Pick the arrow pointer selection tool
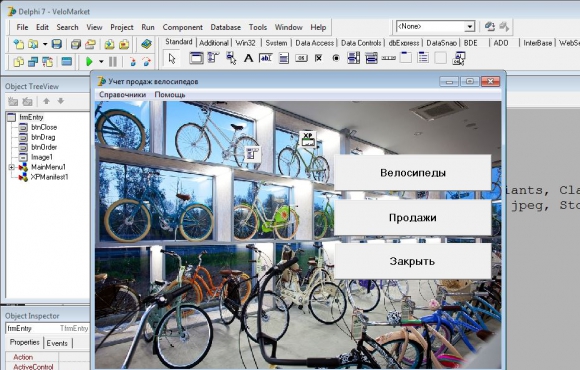This screenshot has width=580, height=370. click(172, 58)
